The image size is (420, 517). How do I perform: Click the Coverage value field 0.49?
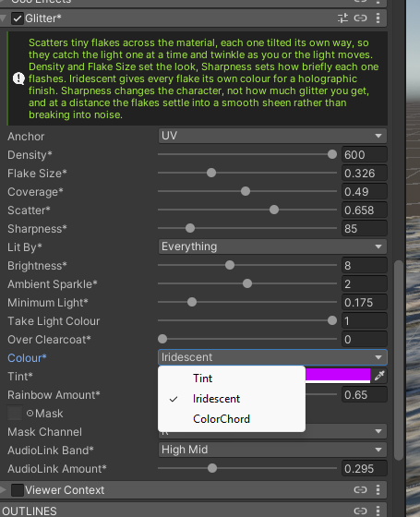pos(365,192)
